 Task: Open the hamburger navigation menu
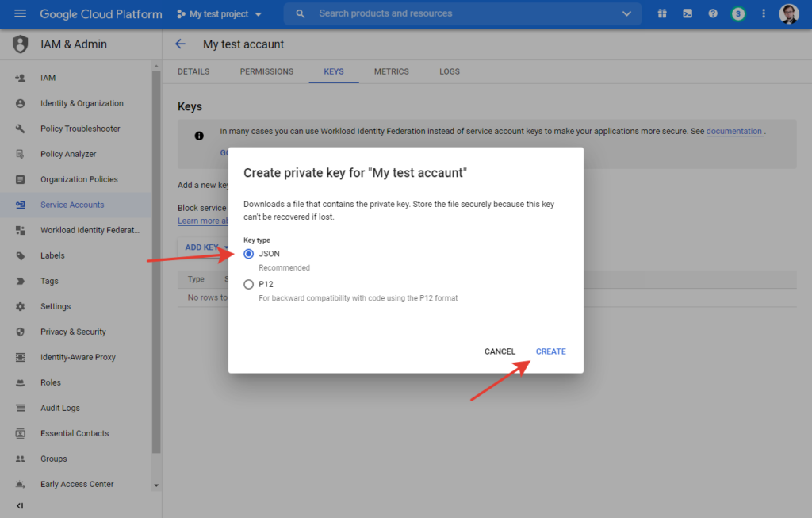point(20,14)
